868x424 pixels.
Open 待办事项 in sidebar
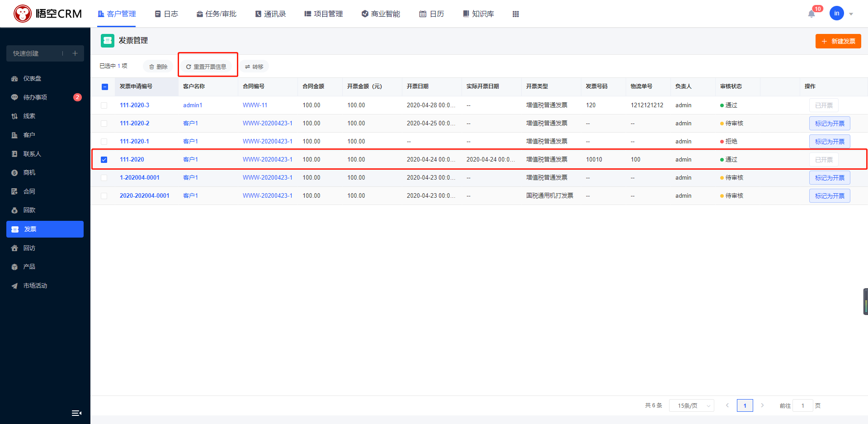tap(45, 97)
